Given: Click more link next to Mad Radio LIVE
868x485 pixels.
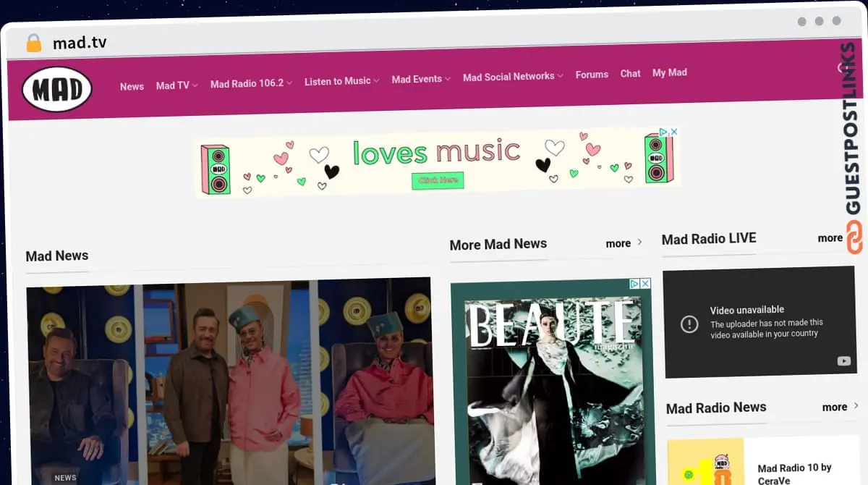Looking at the screenshot, I should click(830, 237).
